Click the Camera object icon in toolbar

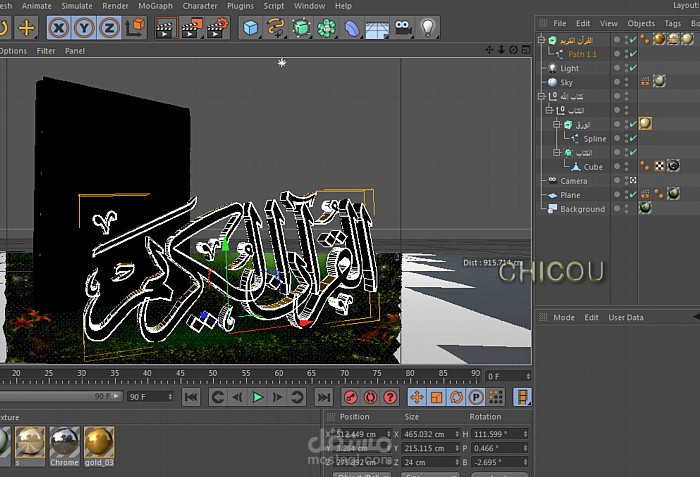(403, 28)
